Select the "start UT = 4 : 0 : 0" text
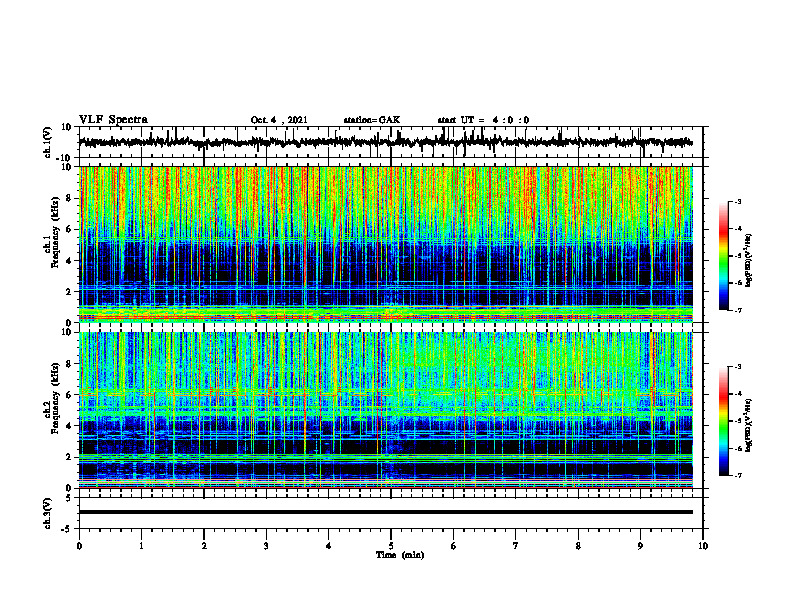 [483, 120]
